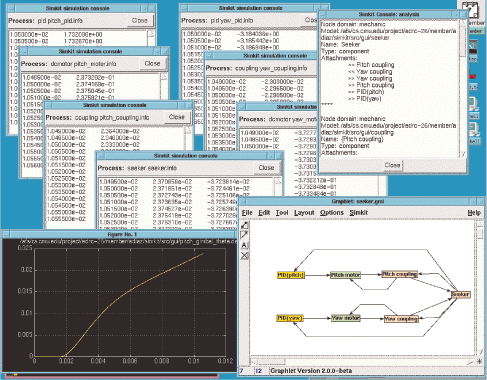Open the calendar desktop icon at top right
This screenshot has height=380, width=487.
470,10
